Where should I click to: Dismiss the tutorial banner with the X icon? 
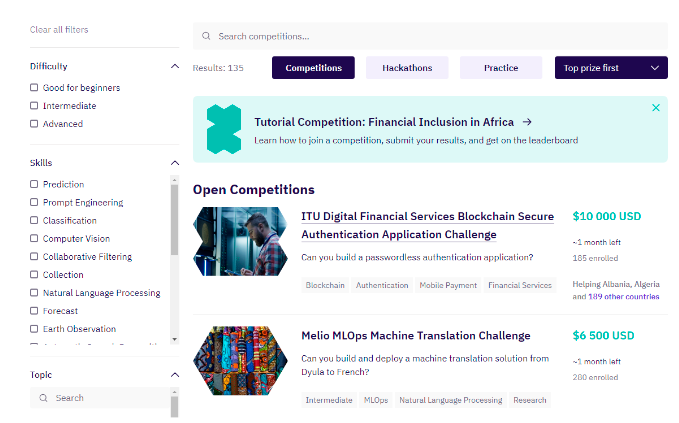click(656, 107)
